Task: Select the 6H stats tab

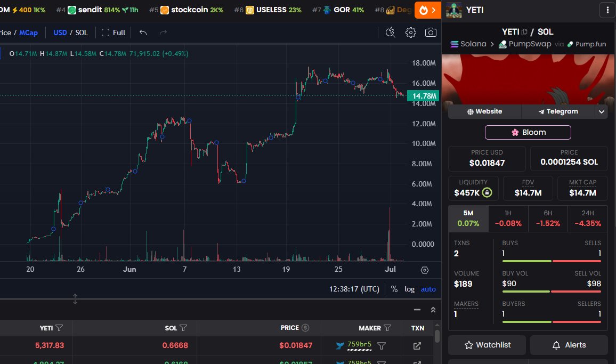Action: point(548,218)
